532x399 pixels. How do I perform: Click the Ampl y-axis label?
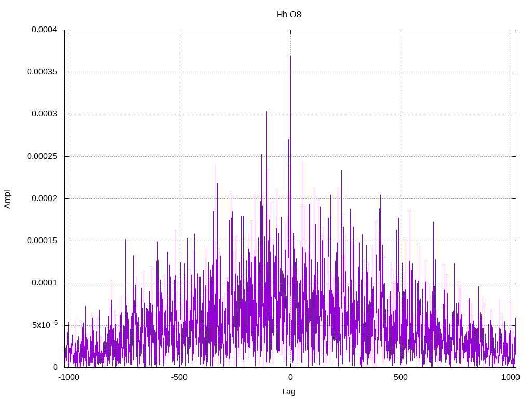(7, 199)
